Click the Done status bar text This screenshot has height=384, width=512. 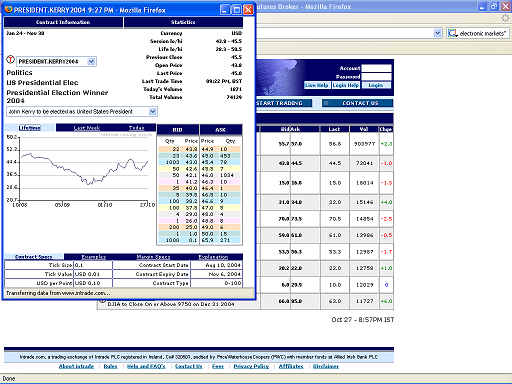click(x=9, y=378)
